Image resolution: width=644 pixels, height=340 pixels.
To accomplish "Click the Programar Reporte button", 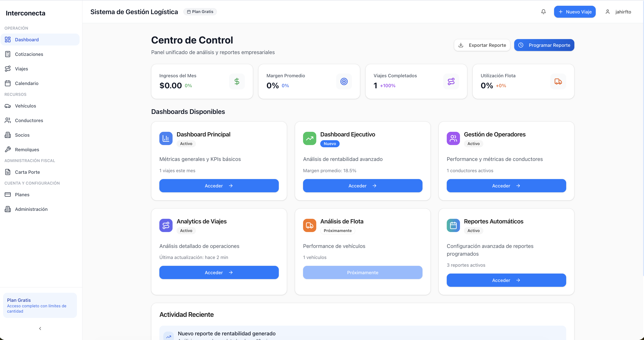I will [x=544, y=45].
